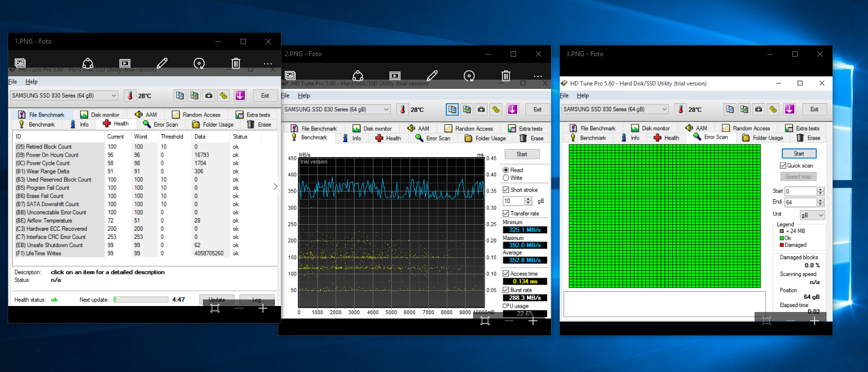Open the three-dot menu in 2.PNG Foto window
This screenshot has height=372, width=868.
538,76
